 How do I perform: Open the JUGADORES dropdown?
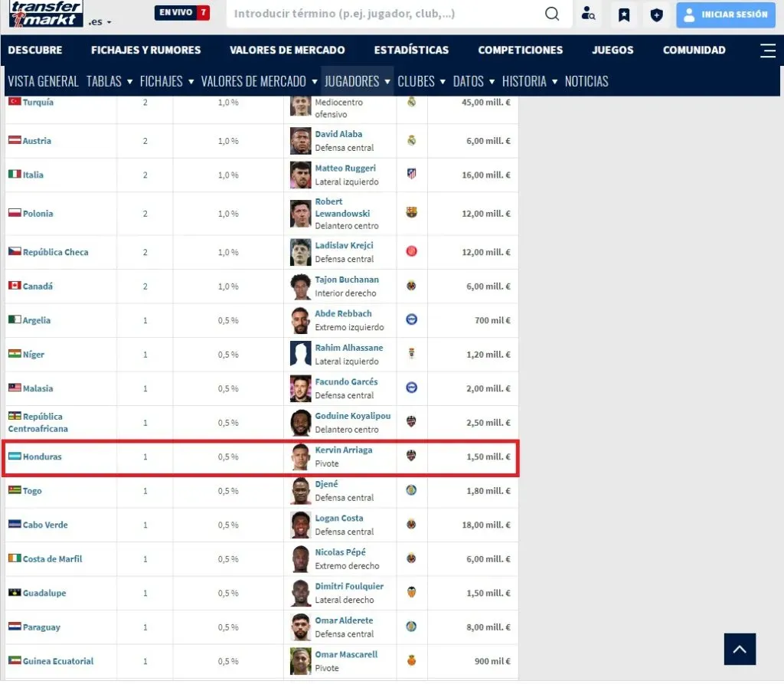pyautogui.click(x=357, y=81)
